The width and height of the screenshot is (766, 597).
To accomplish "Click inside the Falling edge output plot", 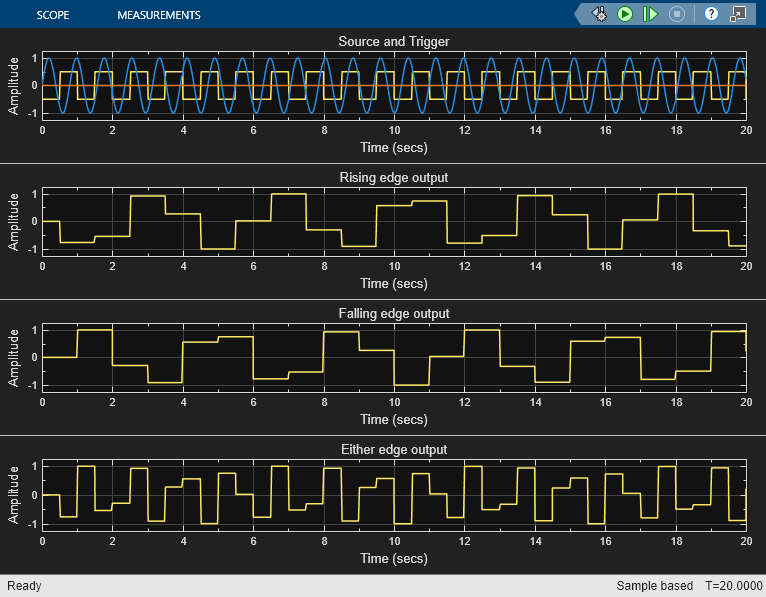I will click(x=394, y=357).
